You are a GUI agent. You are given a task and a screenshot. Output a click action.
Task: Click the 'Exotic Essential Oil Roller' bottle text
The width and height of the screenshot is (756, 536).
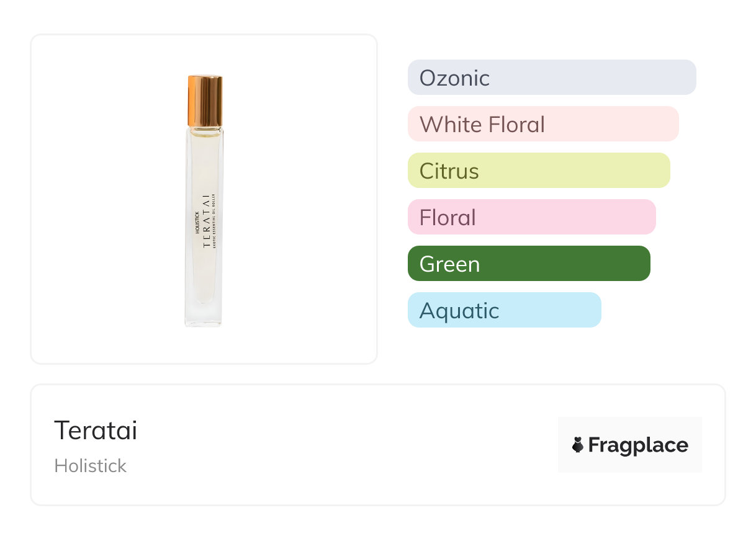pyautogui.click(x=214, y=221)
